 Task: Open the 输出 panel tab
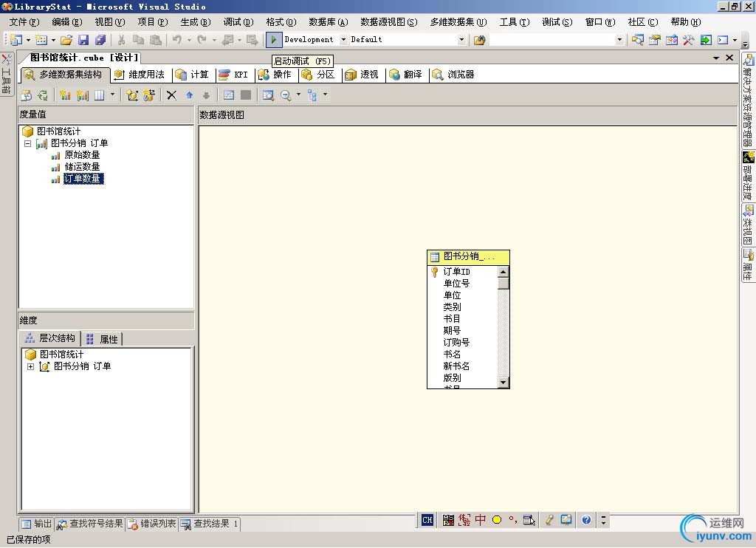click(37, 524)
